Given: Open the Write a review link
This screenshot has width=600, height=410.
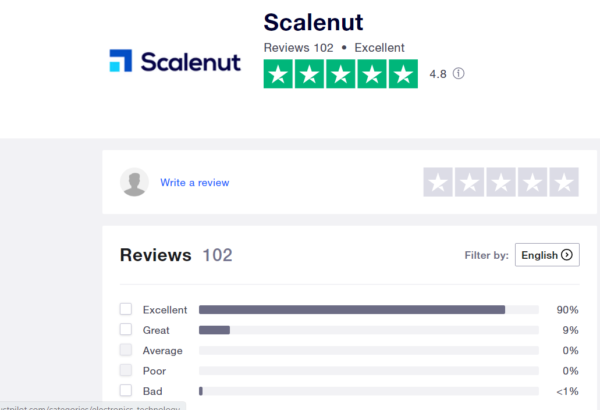Looking at the screenshot, I should tap(194, 183).
